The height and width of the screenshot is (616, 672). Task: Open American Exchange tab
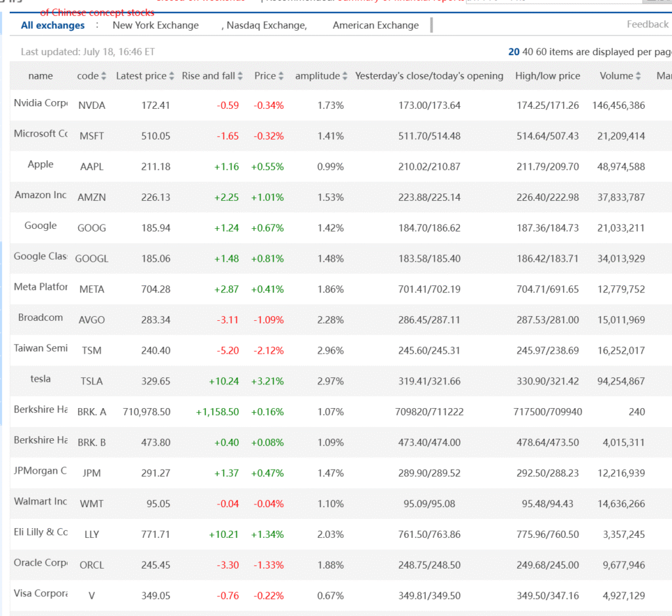click(x=375, y=26)
